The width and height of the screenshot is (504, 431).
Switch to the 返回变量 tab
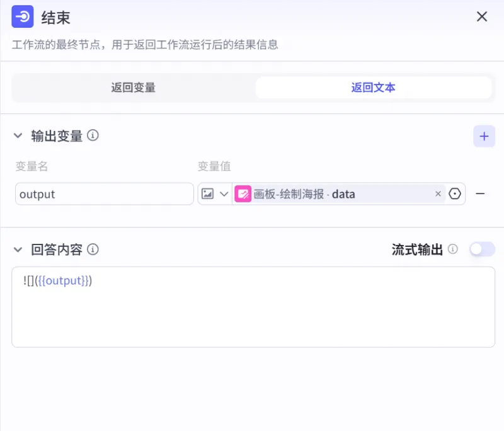pos(133,88)
